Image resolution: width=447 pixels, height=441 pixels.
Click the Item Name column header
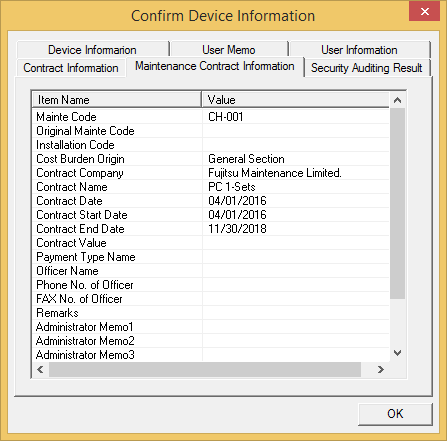pyautogui.click(x=117, y=100)
